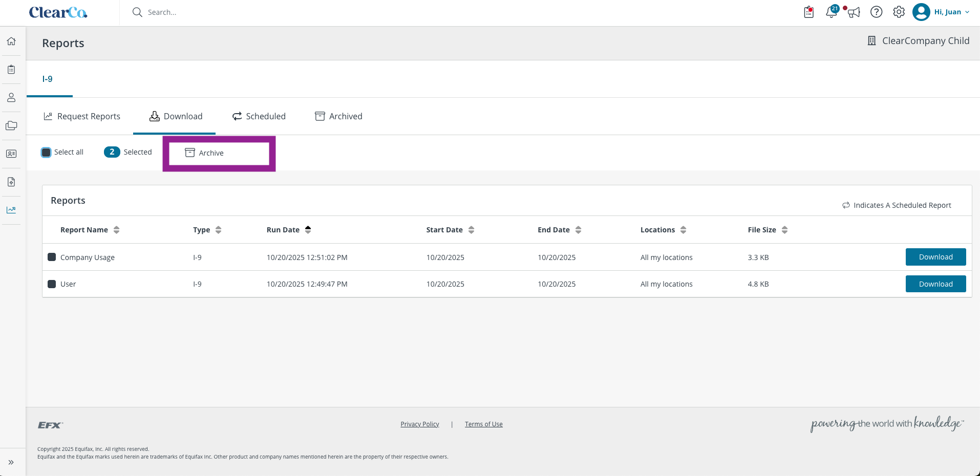Screen dimensions: 980x476
Task: Download the Company Usage report
Action: click(935, 257)
